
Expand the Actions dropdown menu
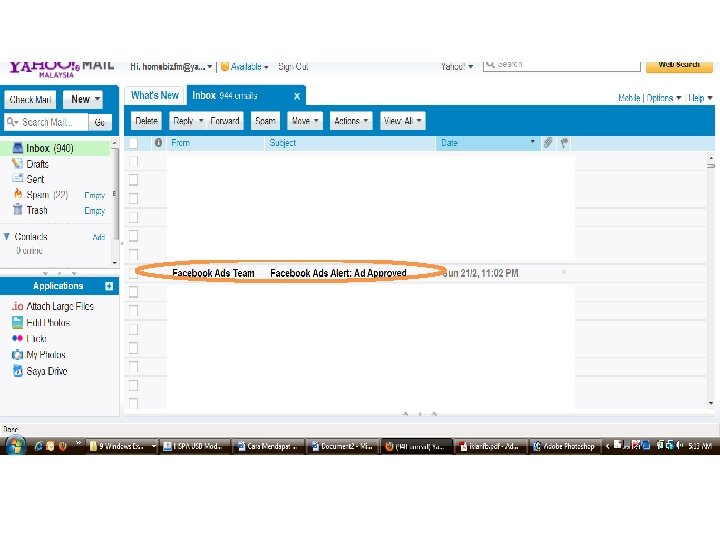tap(351, 121)
